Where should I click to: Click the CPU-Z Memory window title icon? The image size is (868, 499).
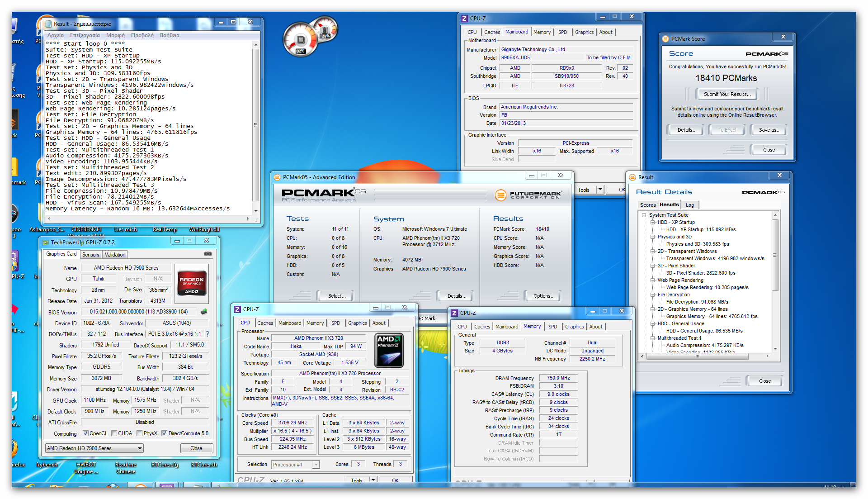(454, 313)
